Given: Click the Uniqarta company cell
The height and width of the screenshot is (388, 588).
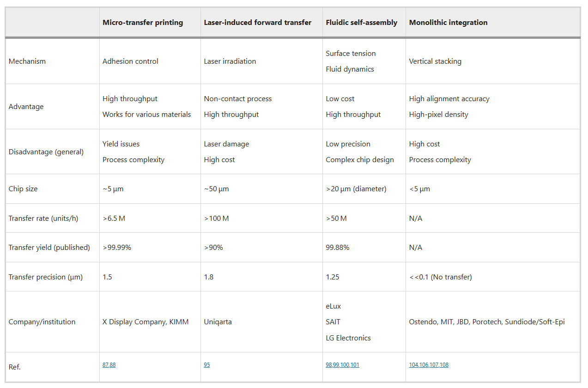Looking at the screenshot, I should [218, 322].
